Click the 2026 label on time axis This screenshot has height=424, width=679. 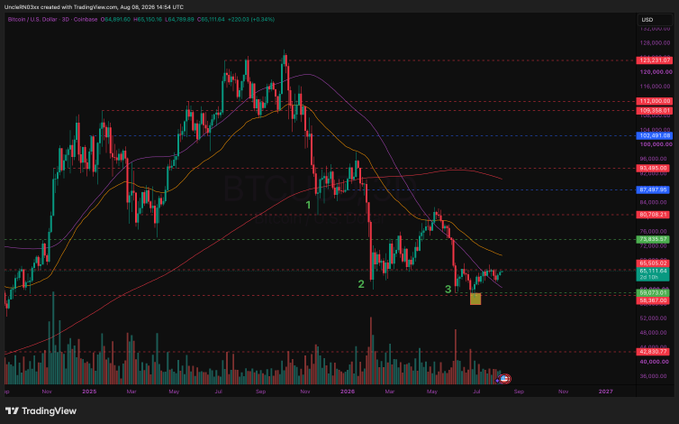347,392
